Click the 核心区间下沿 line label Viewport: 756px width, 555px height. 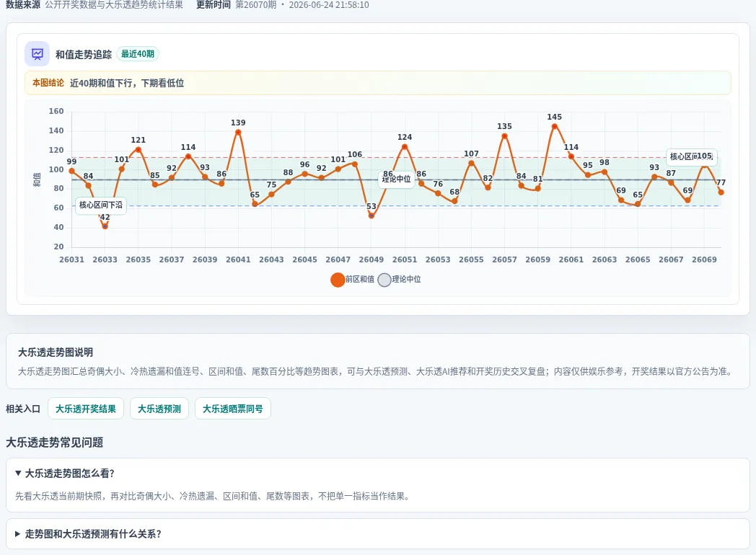click(x=101, y=205)
